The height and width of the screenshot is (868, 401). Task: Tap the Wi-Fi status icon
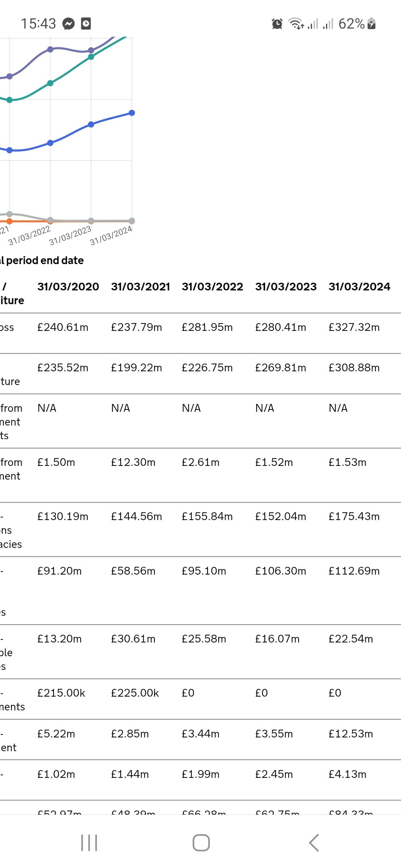point(296,24)
